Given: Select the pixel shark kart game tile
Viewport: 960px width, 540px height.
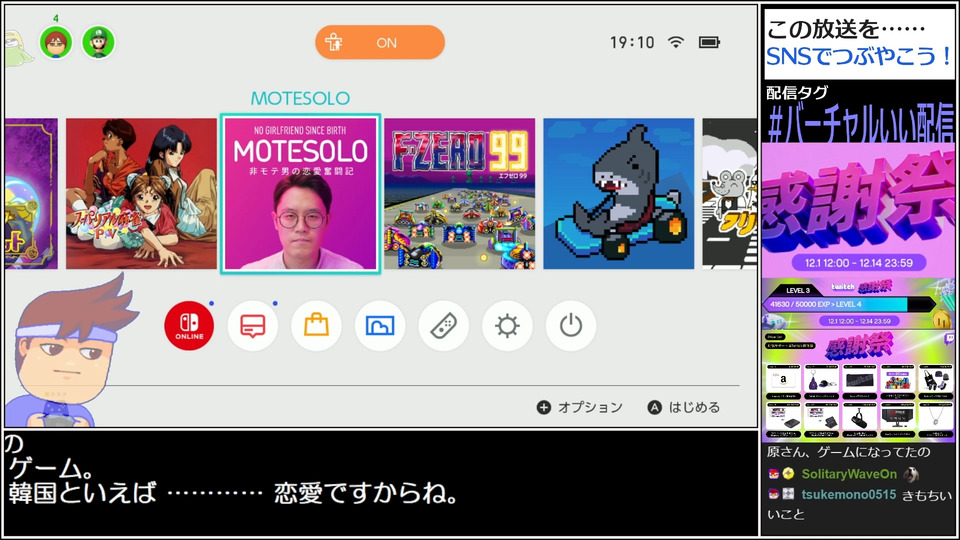Looking at the screenshot, I should 619,193.
